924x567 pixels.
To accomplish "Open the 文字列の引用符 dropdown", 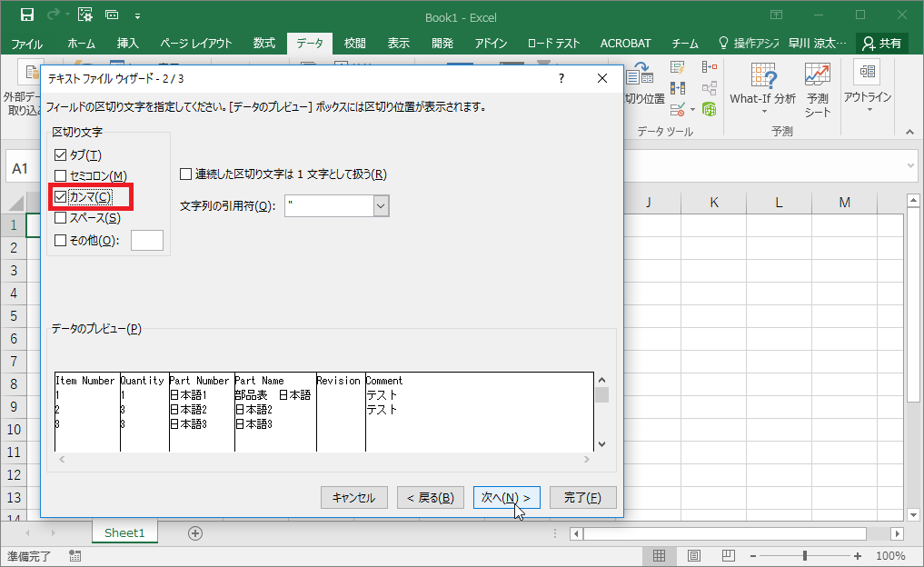I will click(381, 206).
